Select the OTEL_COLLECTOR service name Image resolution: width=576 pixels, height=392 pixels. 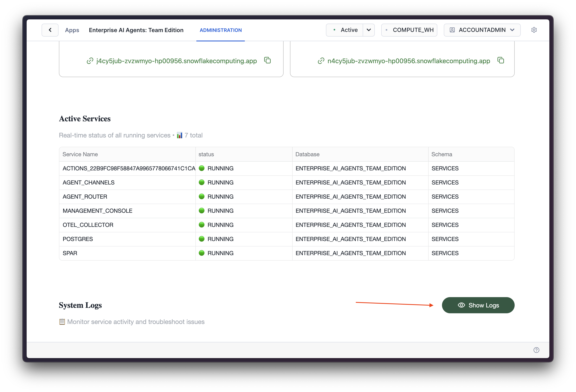point(88,225)
